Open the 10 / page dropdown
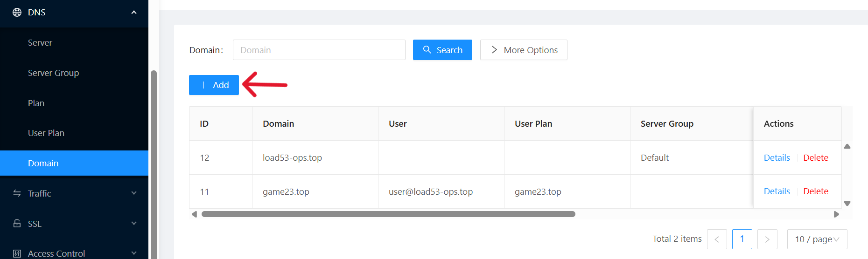This screenshot has height=259, width=868. [817, 239]
